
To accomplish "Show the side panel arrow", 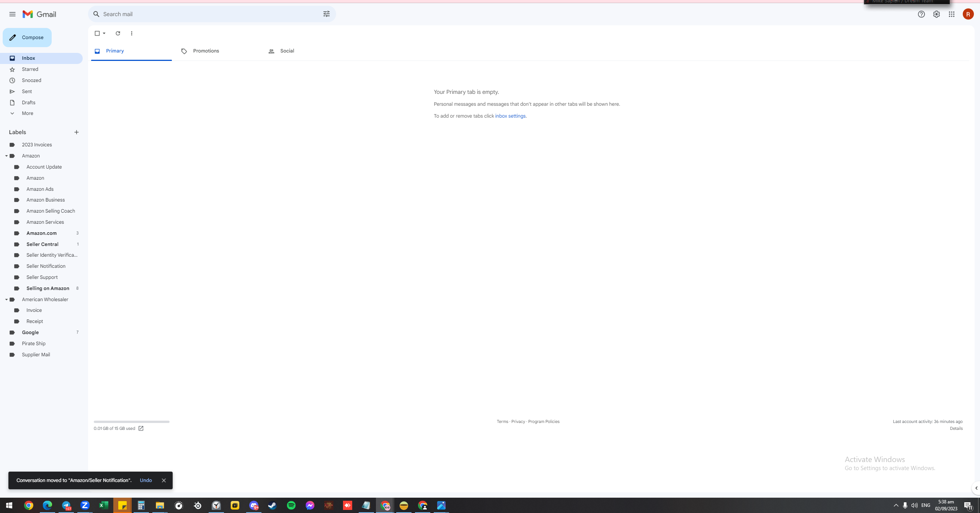I will [976, 488].
